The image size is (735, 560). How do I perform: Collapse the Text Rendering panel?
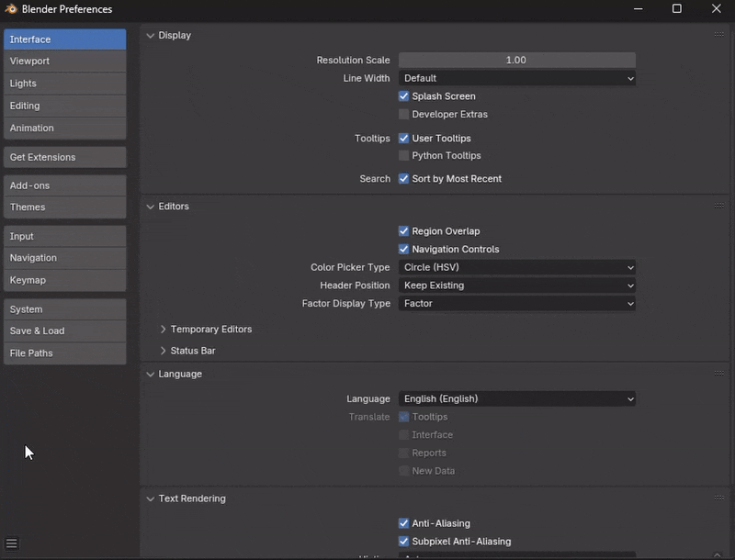pyautogui.click(x=150, y=498)
